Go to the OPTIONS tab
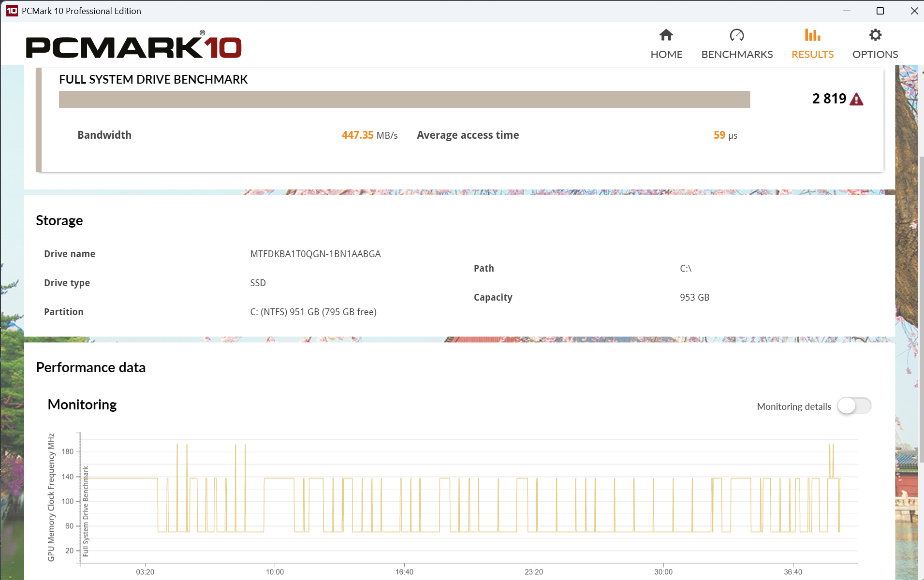 point(875,43)
